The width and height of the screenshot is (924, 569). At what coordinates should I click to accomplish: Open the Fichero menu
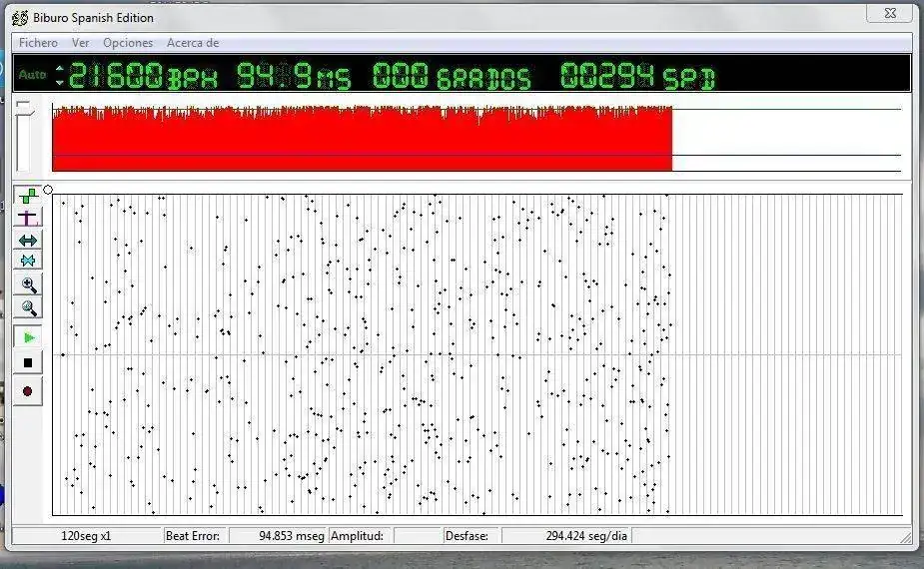tap(38, 43)
